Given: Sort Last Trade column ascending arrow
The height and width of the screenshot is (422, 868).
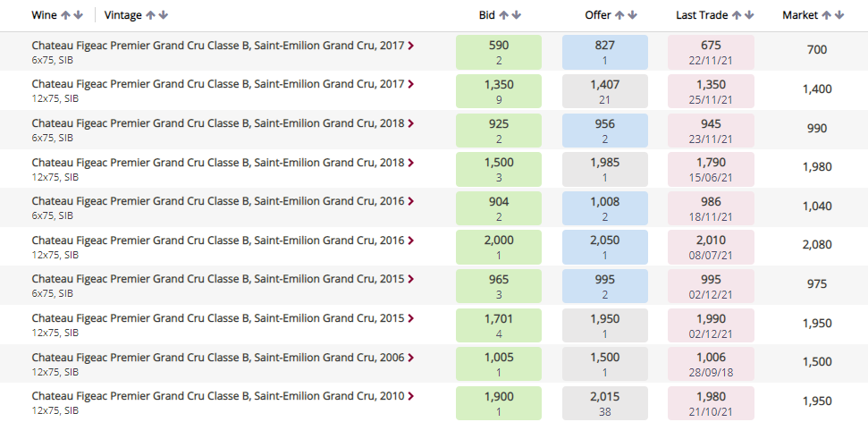Looking at the screenshot, I should click(737, 15).
